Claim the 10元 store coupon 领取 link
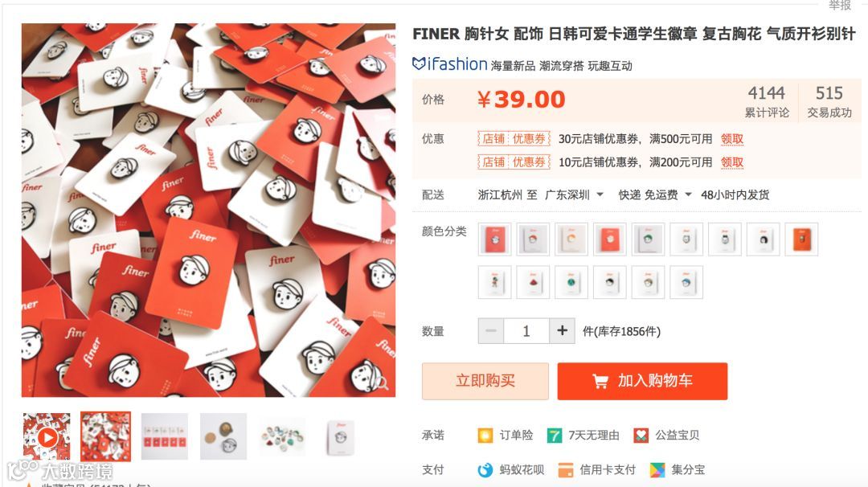 coord(732,162)
